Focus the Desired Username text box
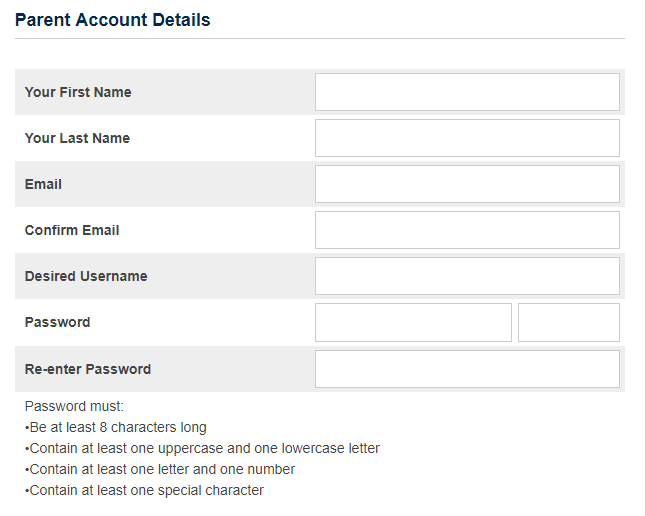Viewport: 646px width, 516px height. 467,276
